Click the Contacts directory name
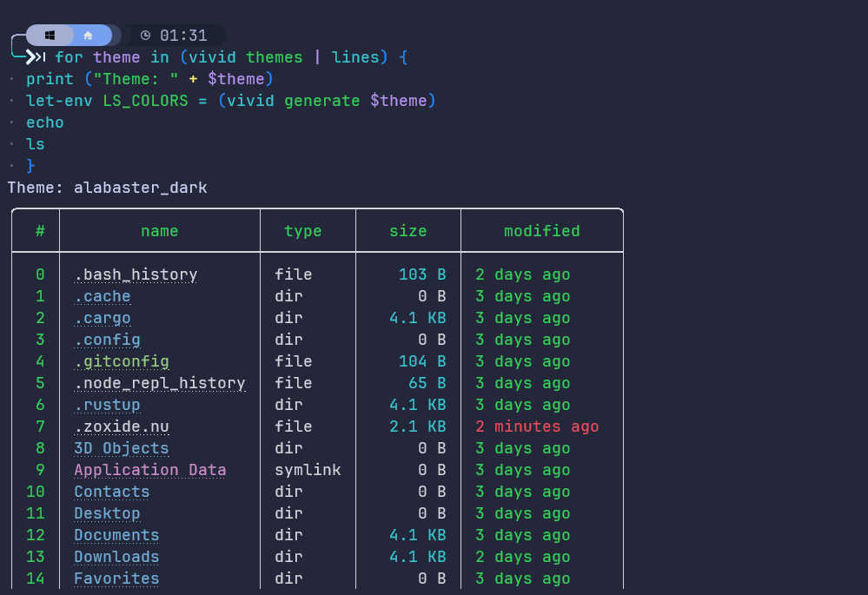868x595 pixels. click(112, 492)
